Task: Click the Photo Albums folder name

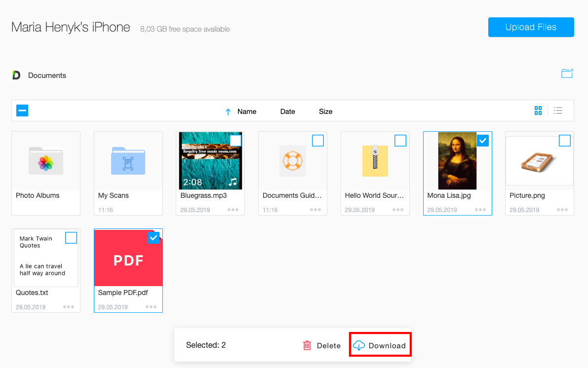Action: pos(38,195)
